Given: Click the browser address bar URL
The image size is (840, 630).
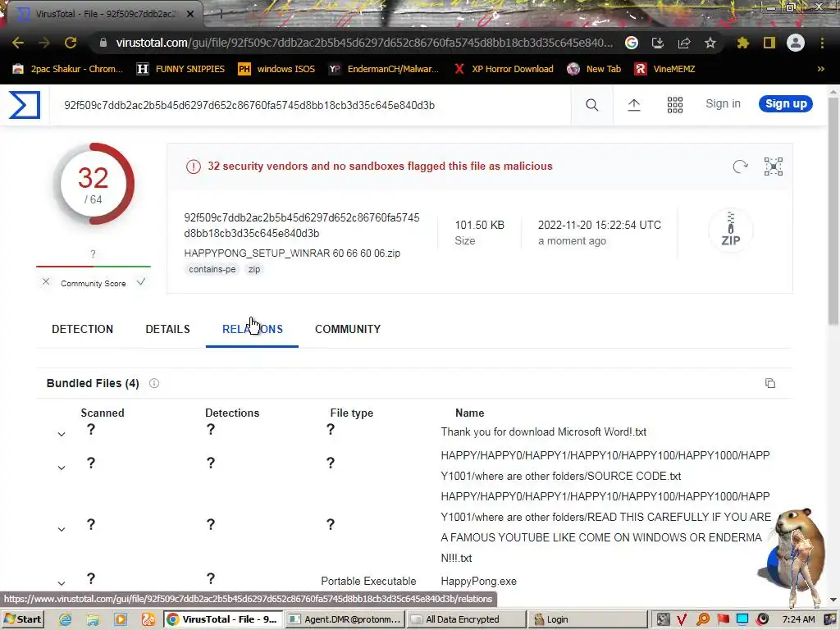Looking at the screenshot, I should click(x=364, y=43).
